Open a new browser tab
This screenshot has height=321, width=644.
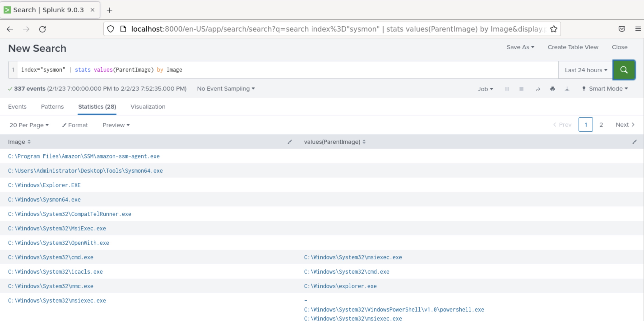pyautogui.click(x=109, y=10)
